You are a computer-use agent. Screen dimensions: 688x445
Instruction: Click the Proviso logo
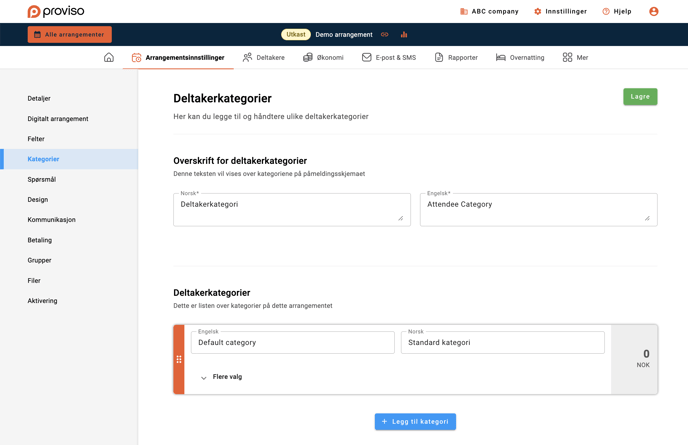pyautogui.click(x=56, y=11)
